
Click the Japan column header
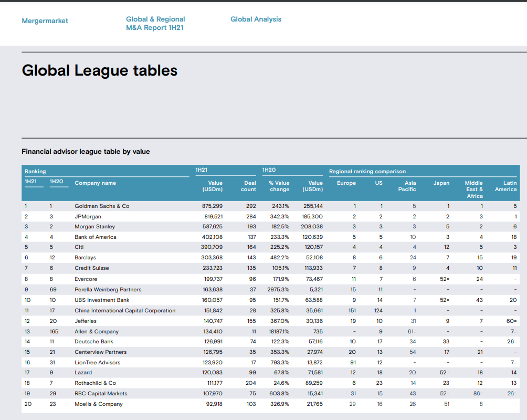[441, 183]
